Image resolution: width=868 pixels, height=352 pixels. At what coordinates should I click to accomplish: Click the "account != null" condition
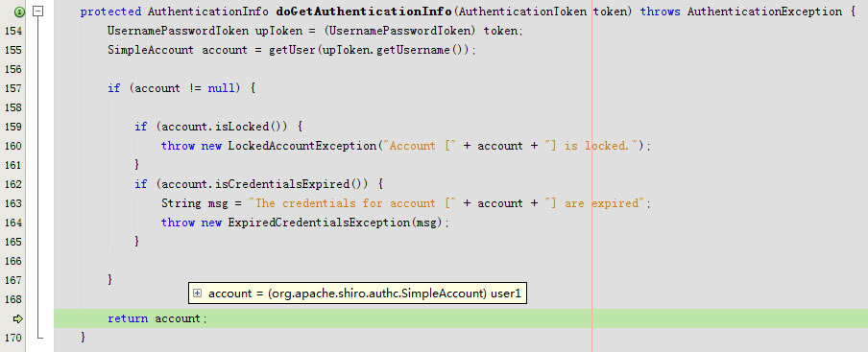point(185,88)
